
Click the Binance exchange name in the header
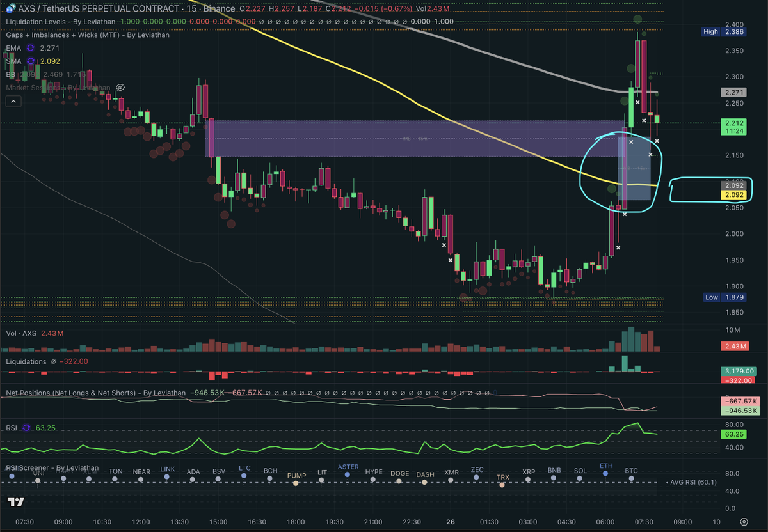pos(216,8)
